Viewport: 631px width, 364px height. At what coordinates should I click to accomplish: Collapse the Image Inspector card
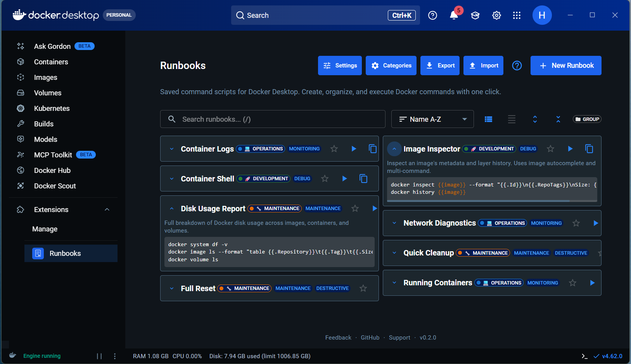pos(394,149)
